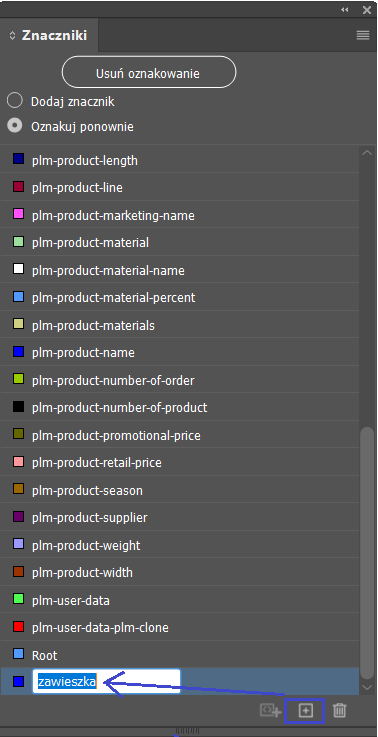The height and width of the screenshot is (737, 378).
Task: Click the zawieszka tag name field
Action: click(x=106, y=681)
